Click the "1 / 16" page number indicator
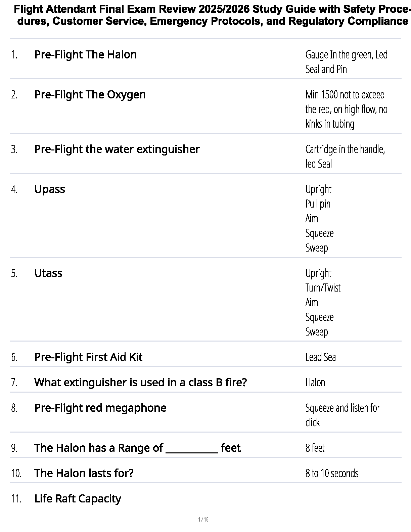The image size is (411, 532). [x=203, y=520]
